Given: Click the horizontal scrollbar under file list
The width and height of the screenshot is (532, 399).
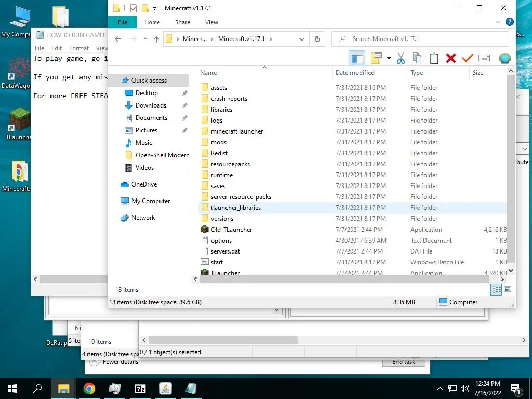Looking at the screenshot, I should point(344,279).
